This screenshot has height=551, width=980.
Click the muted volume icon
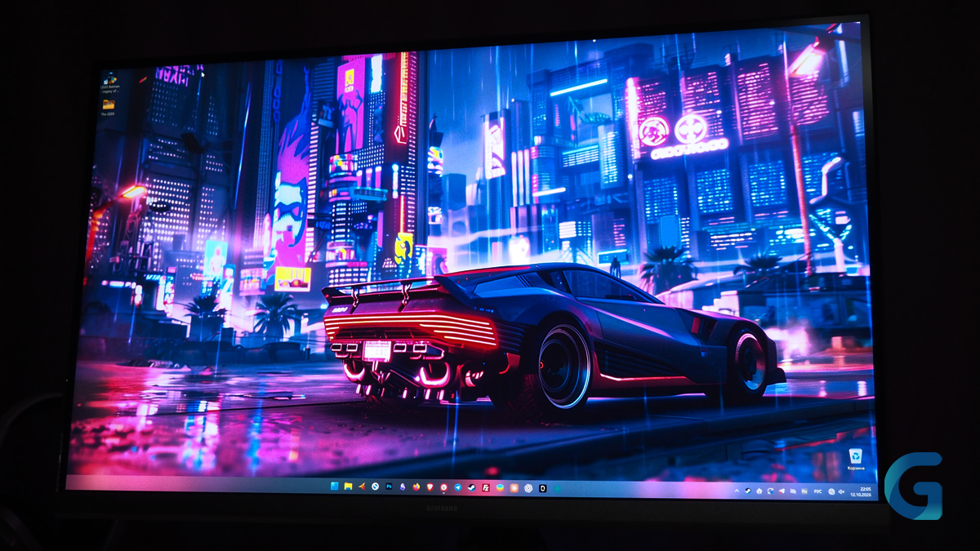[842, 492]
